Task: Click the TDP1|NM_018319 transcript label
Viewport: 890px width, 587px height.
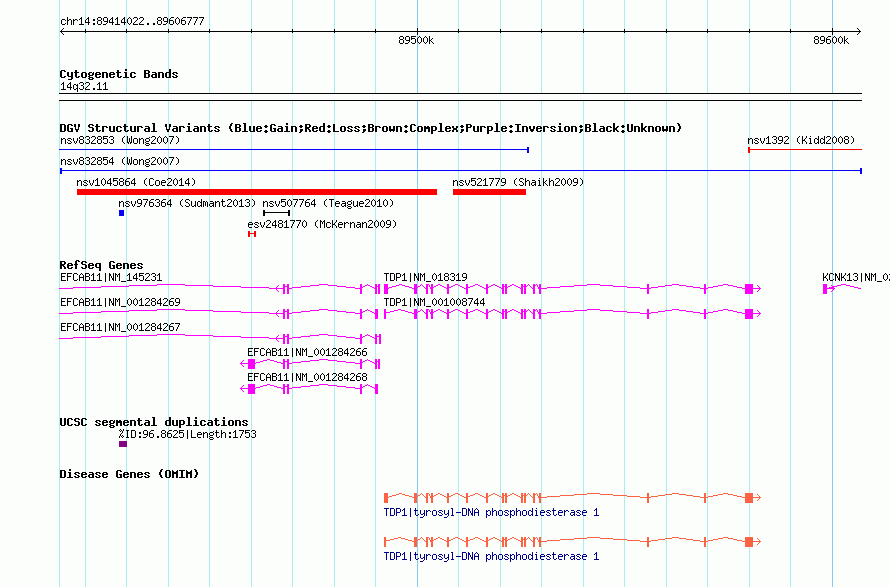Action: click(426, 277)
